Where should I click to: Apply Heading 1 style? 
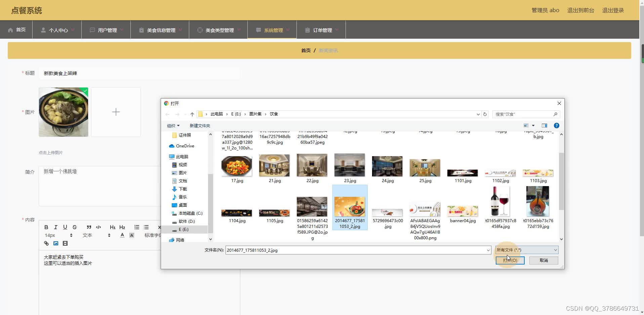(x=113, y=227)
